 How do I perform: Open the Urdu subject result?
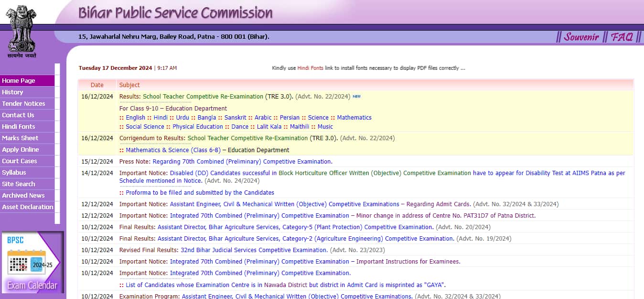point(182,118)
